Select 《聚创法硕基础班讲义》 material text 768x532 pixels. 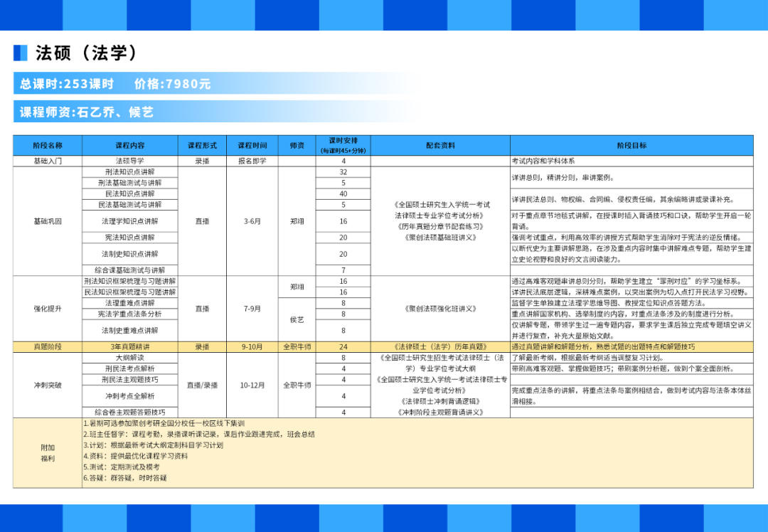[440, 238]
